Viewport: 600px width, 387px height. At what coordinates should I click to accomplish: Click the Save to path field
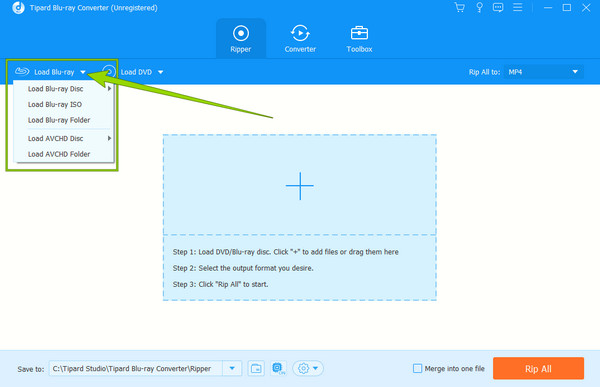pyautogui.click(x=136, y=369)
